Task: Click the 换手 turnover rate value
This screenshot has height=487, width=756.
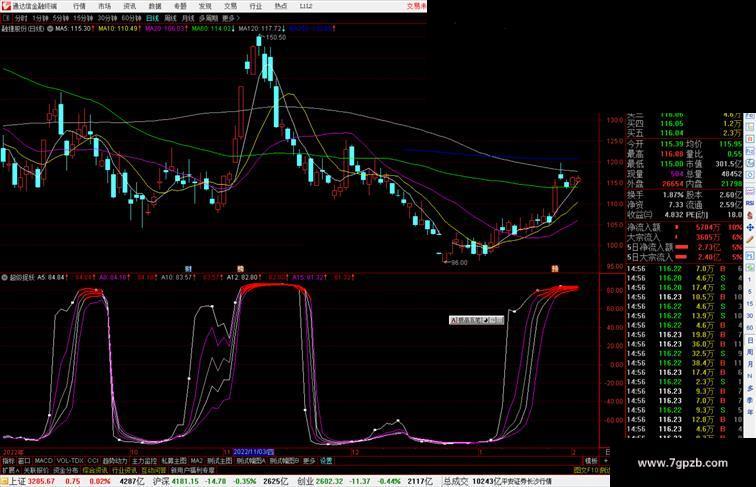Action: [673, 195]
